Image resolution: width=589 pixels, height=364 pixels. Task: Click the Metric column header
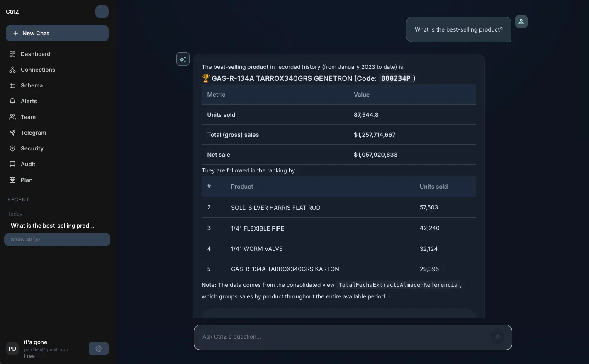click(x=216, y=95)
